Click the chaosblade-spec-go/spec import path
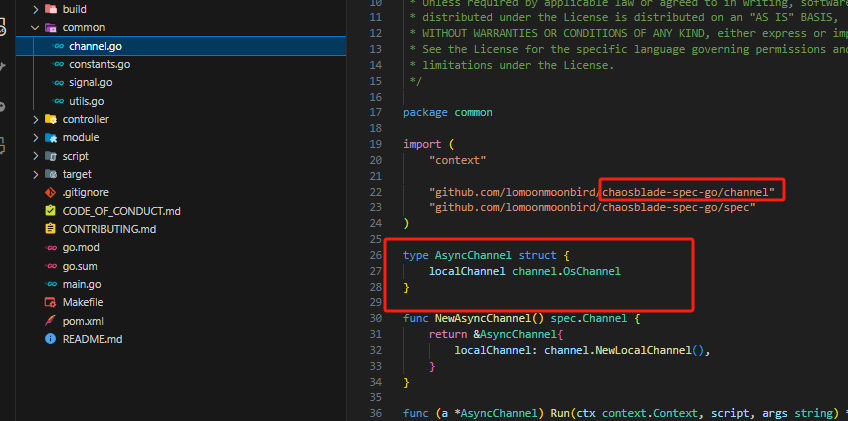848x421 pixels. coord(679,207)
